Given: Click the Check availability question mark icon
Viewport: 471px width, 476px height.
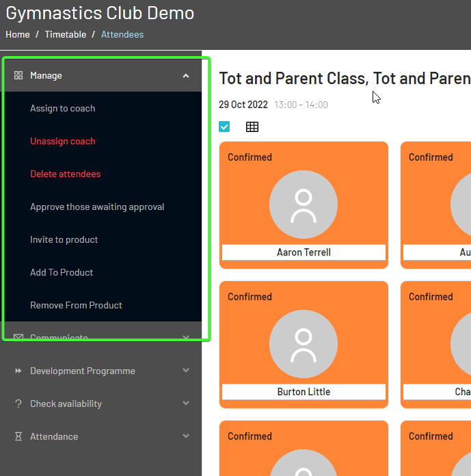Looking at the screenshot, I should 18,404.
